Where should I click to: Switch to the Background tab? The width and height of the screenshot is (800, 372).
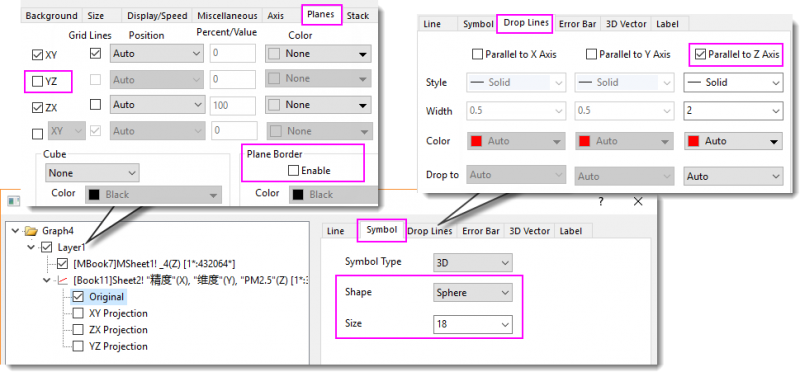pos(52,16)
